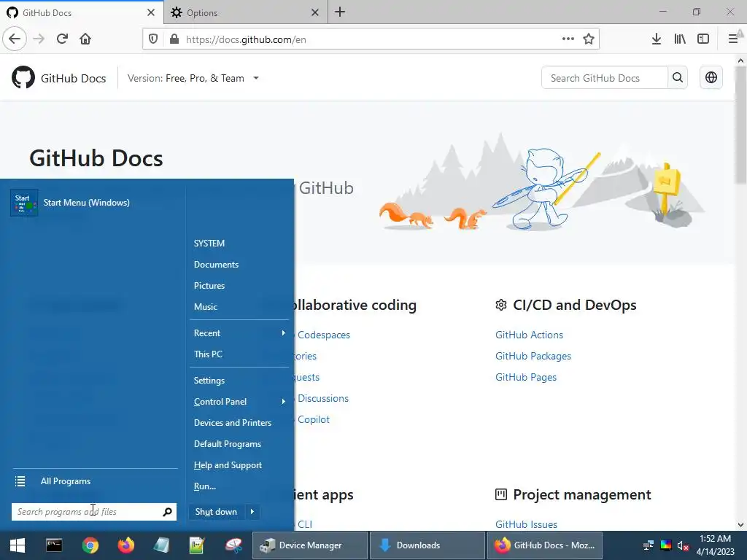The height and width of the screenshot is (560, 747).
Task: Open the Firefox hamburger menu
Action: point(733,39)
